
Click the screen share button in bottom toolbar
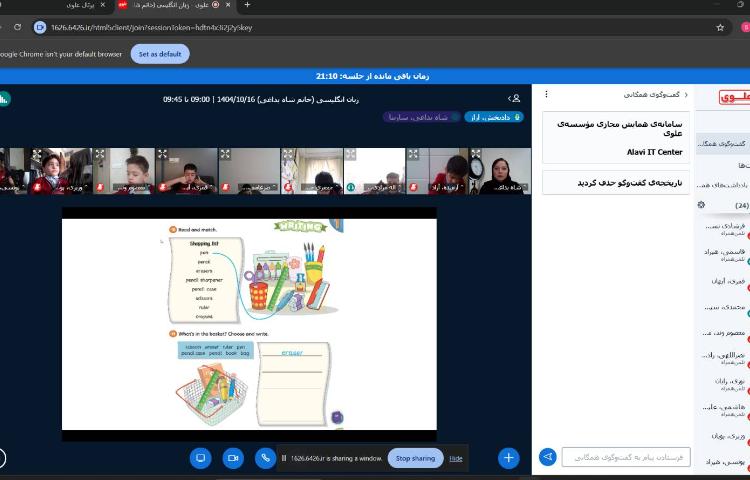200,457
